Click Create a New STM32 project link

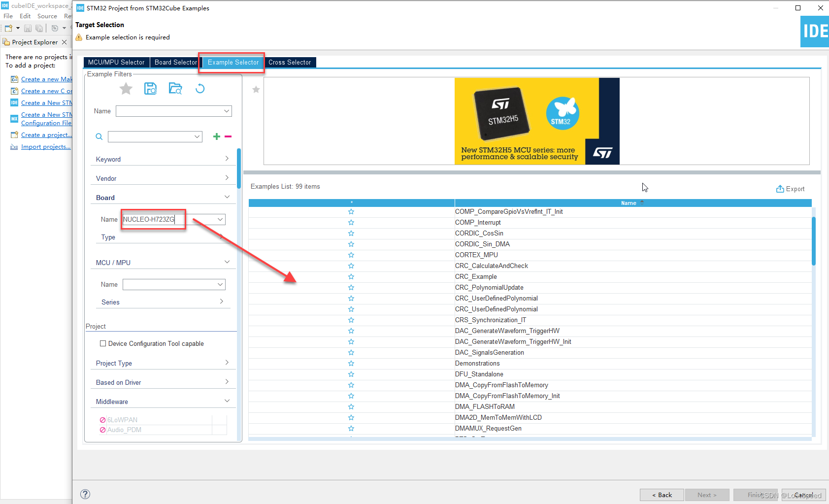click(x=46, y=102)
